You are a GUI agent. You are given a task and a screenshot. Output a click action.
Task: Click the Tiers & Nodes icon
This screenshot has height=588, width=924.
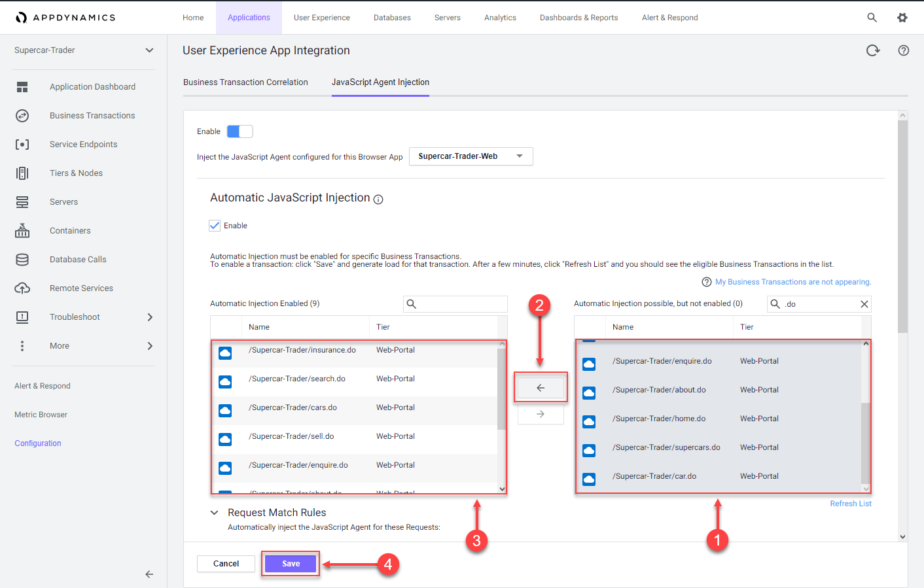pos(22,173)
